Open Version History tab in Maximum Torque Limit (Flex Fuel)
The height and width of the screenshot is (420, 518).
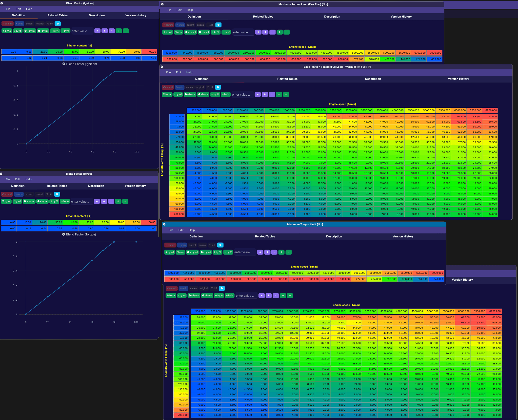[401, 17]
